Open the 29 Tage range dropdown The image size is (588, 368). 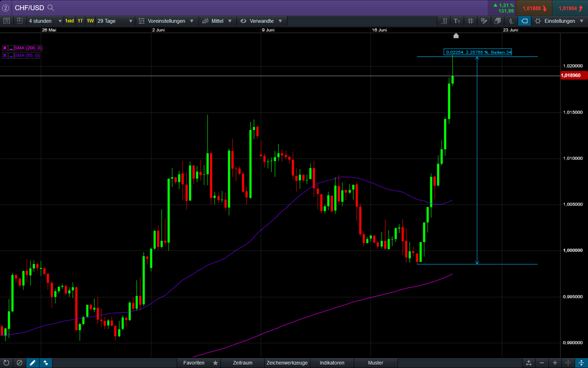(115, 21)
